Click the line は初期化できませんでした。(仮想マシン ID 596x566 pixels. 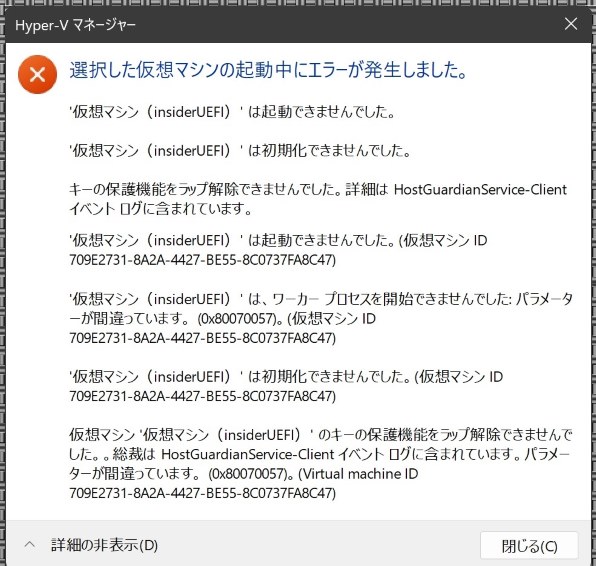coord(286,377)
